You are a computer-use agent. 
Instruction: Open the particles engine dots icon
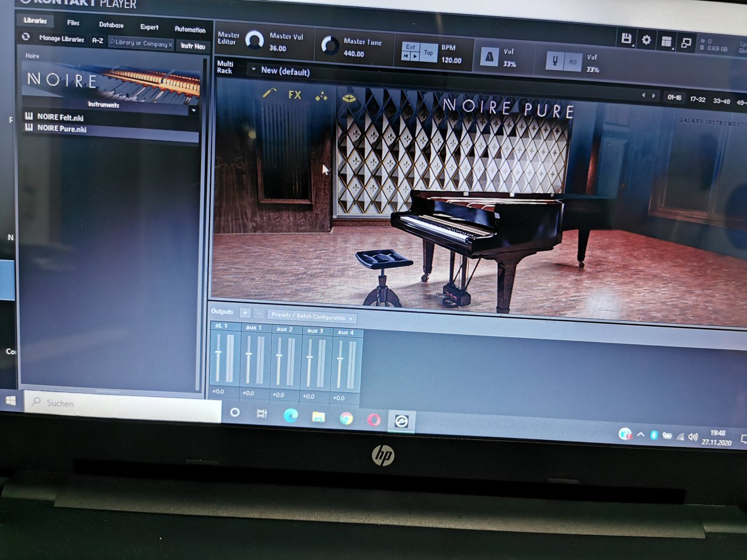(322, 96)
